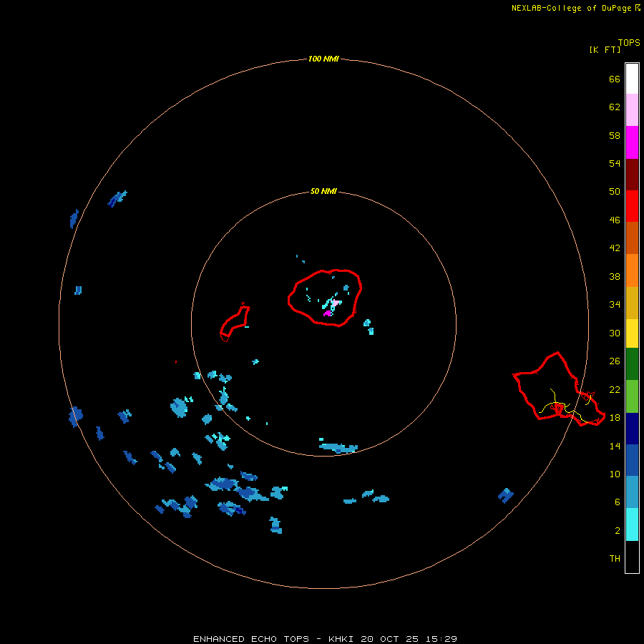Click the light pink swatch between 62 and 58
This screenshot has height=644, width=644.
[632, 109]
